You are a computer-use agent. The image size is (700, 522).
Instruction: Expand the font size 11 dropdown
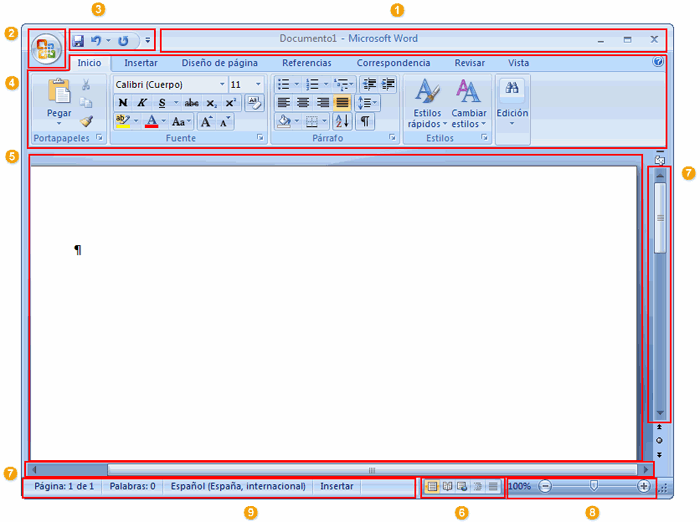pos(258,85)
